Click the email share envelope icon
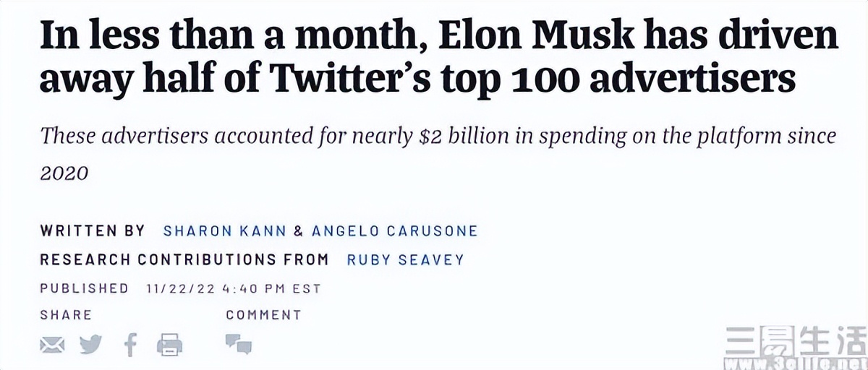868x370 pixels. (x=52, y=345)
